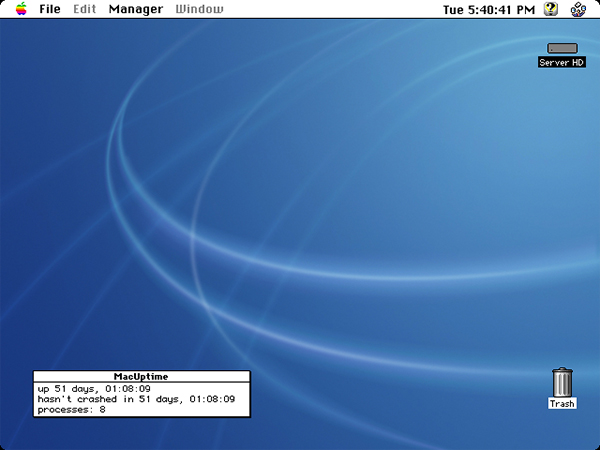
Task: Click the menu bar clock
Action: [x=488, y=9]
